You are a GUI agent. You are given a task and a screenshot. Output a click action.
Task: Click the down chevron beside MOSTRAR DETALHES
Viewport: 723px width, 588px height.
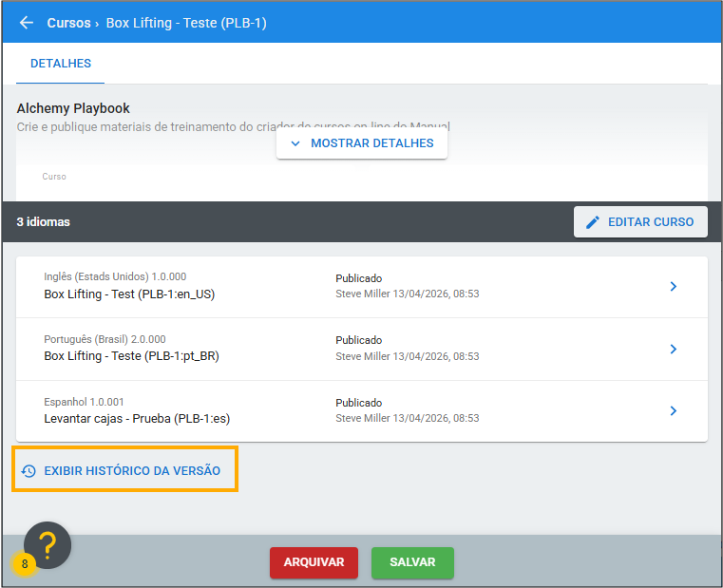tap(295, 143)
